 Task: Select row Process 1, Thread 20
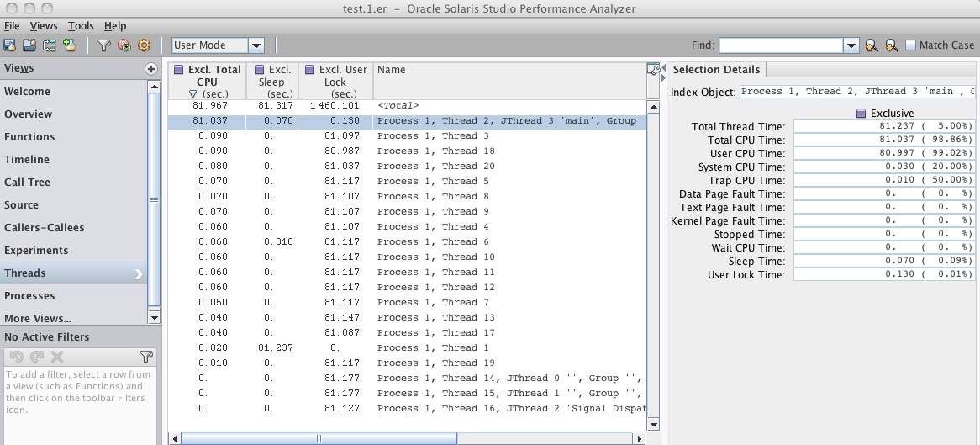(407, 166)
